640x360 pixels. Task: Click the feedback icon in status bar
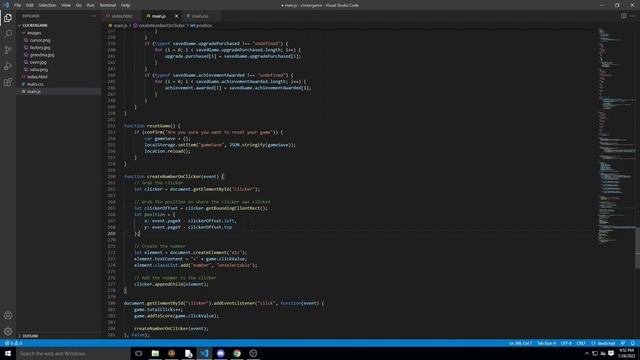(x=623, y=343)
